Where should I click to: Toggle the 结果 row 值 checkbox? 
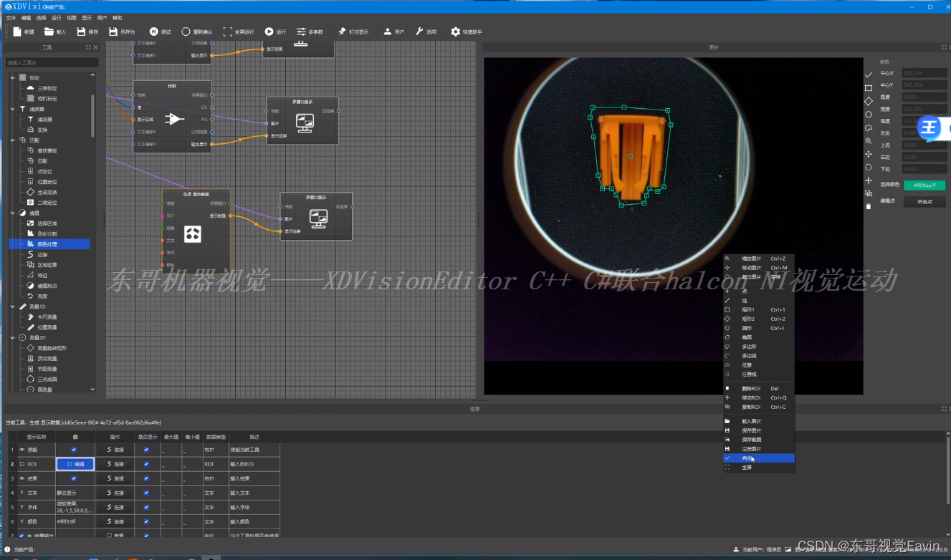[74, 478]
